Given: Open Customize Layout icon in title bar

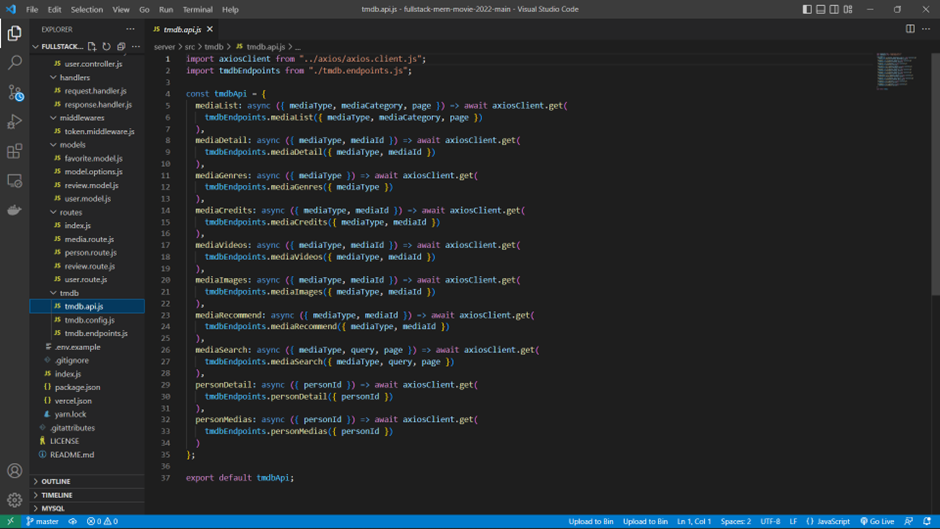Looking at the screenshot, I should click(848, 9).
